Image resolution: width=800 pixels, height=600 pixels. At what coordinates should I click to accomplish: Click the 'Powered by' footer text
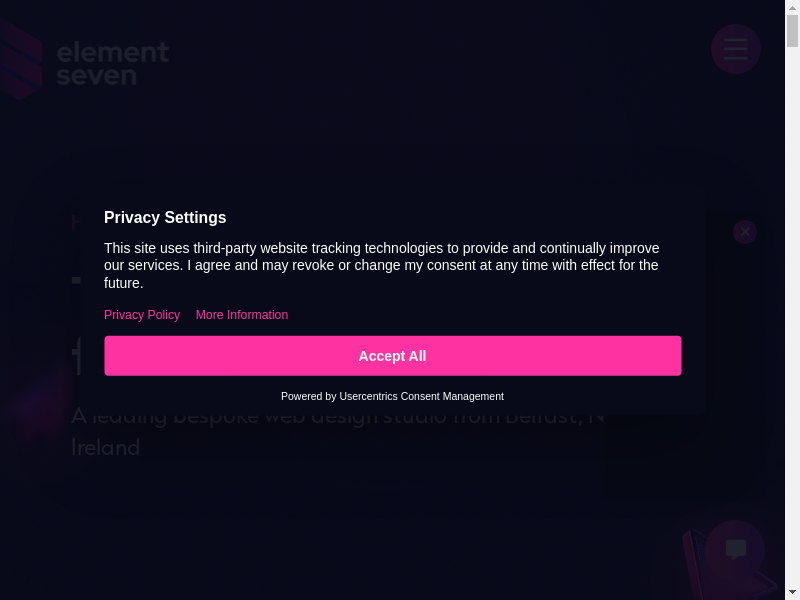(x=308, y=397)
